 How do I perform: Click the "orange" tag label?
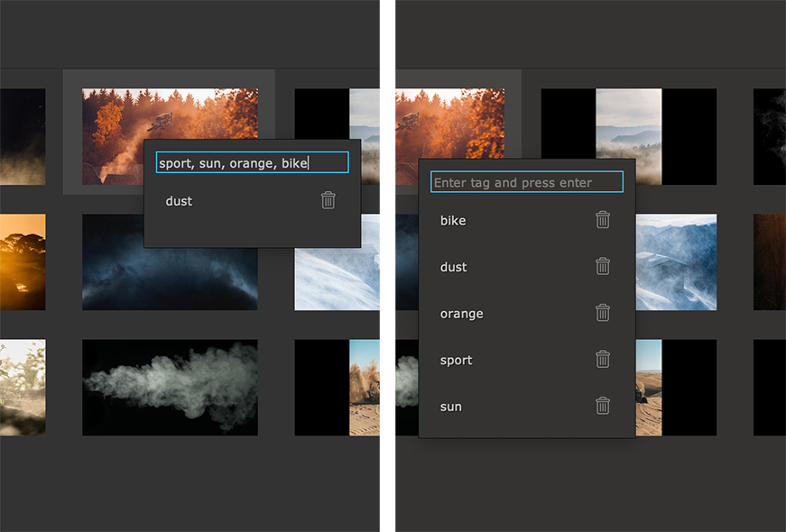[461, 313]
